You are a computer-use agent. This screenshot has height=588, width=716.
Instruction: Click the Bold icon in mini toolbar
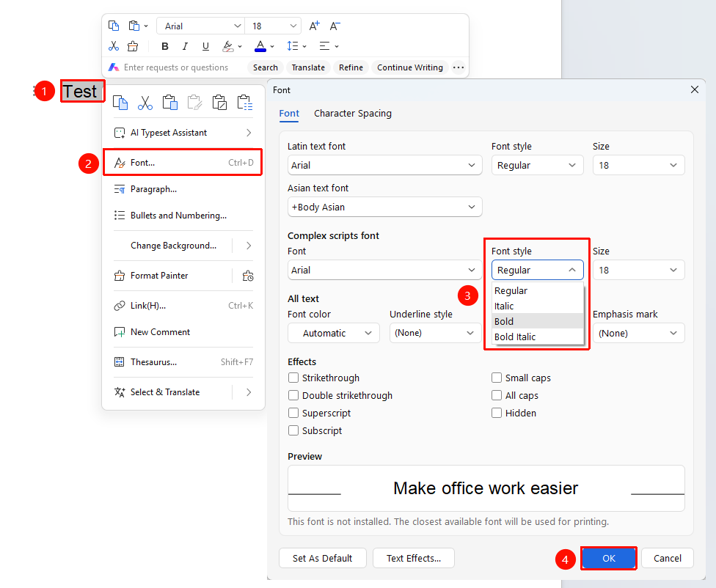(x=165, y=46)
